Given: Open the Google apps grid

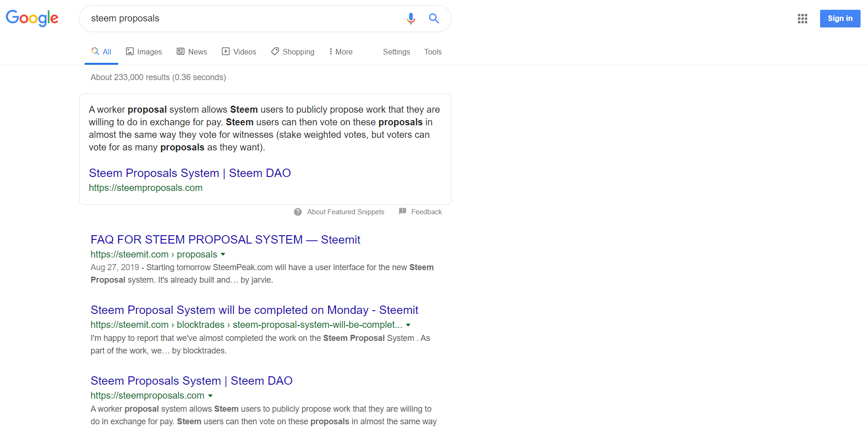Looking at the screenshot, I should click(802, 19).
